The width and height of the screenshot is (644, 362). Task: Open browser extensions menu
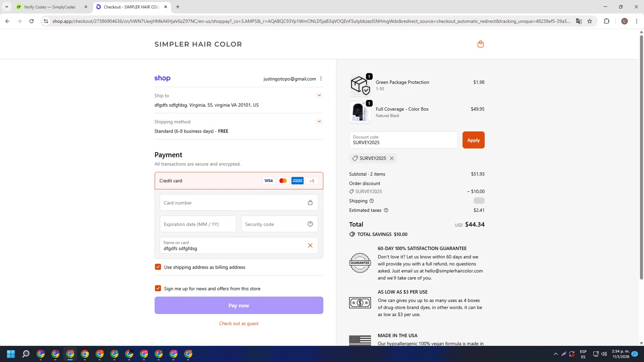[607, 21]
